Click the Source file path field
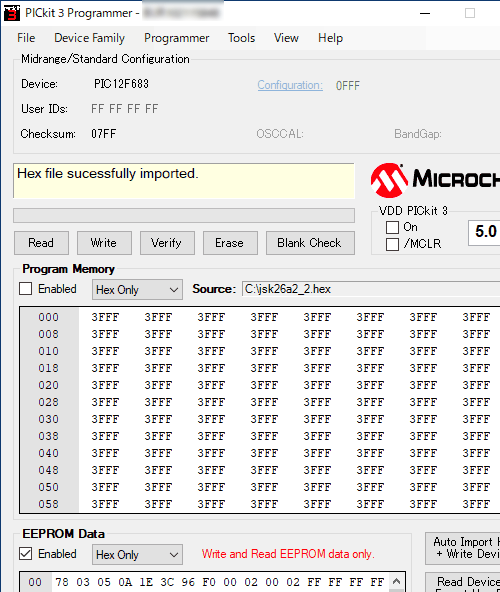 tap(371, 289)
